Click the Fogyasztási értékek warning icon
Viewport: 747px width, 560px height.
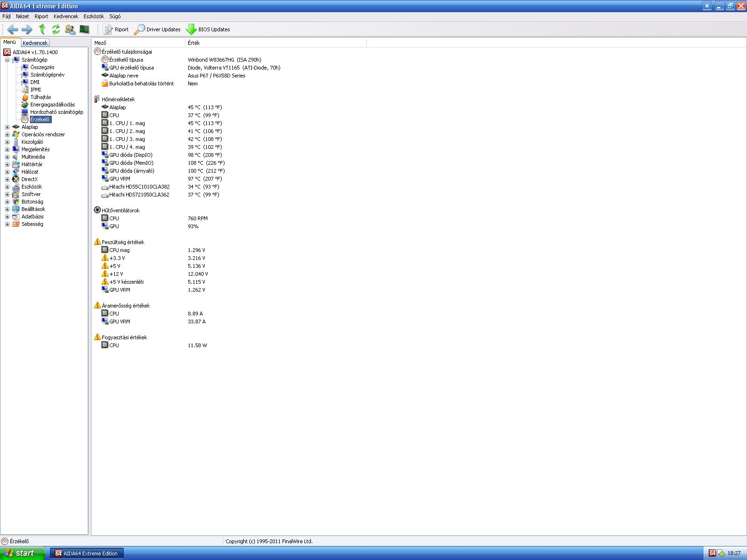click(x=97, y=337)
